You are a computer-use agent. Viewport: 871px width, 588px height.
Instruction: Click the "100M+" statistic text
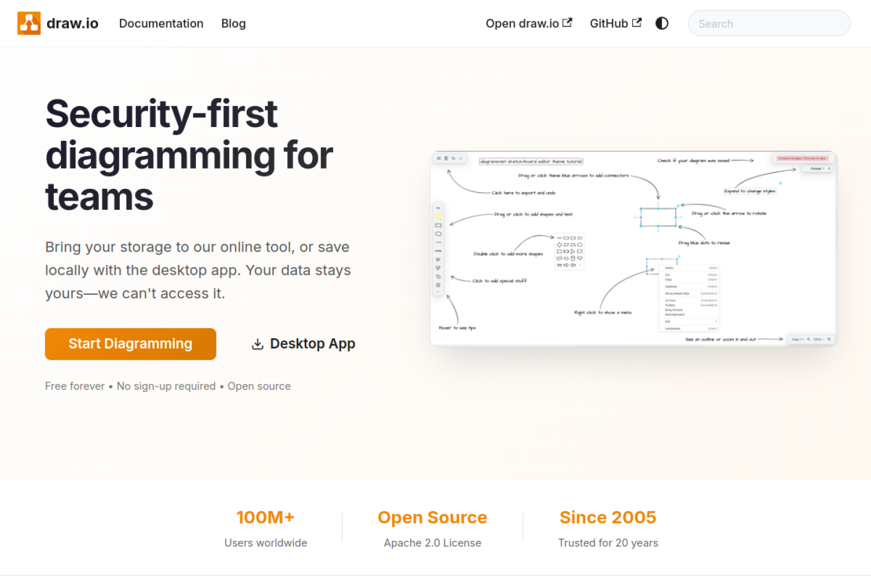point(266,518)
